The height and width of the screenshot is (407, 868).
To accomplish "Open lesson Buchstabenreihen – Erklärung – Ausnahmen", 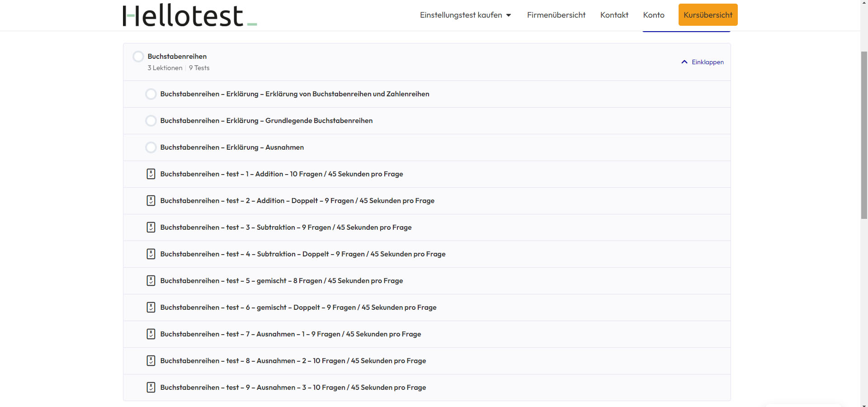I will pos(232,147).
